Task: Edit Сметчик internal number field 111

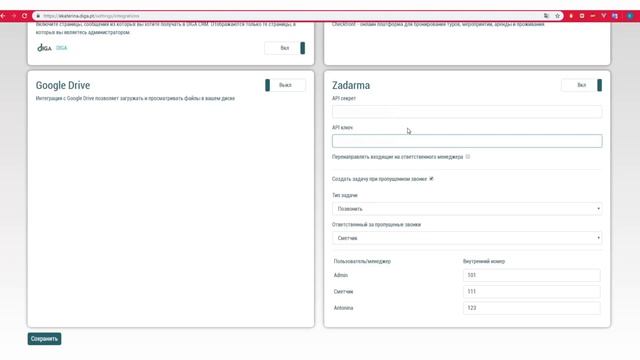Action: tap(531, 291)
